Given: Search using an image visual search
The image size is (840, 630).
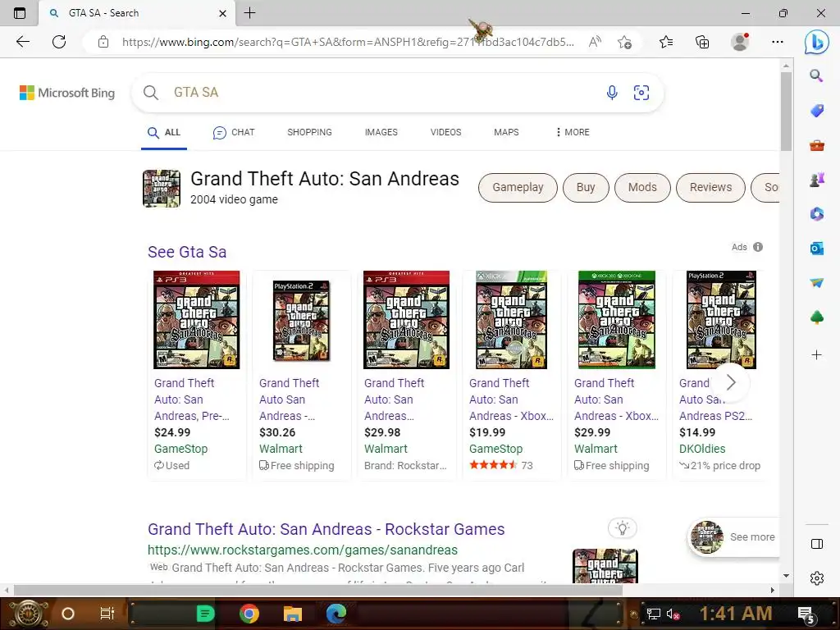Looking at the screenshot, I should click(x=641, y=93).
